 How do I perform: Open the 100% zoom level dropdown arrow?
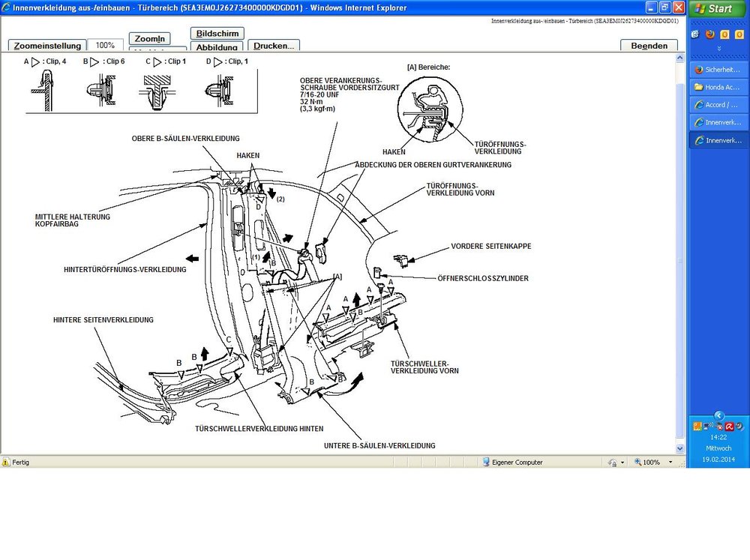point(671,463)
